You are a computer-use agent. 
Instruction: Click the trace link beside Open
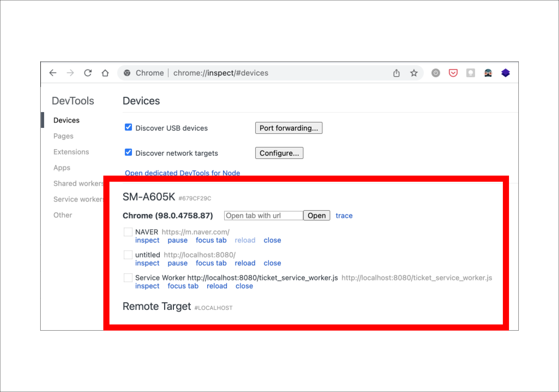click(x=344, y=215)
